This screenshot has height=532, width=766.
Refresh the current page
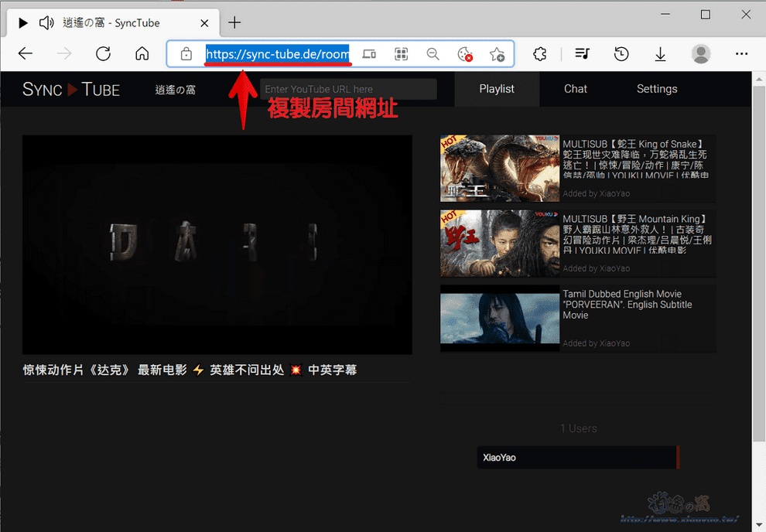[x=103, y=53]
